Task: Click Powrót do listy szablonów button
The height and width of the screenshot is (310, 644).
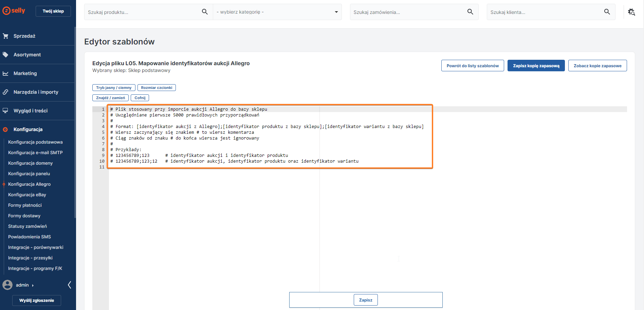Action: tap(473, 66)
